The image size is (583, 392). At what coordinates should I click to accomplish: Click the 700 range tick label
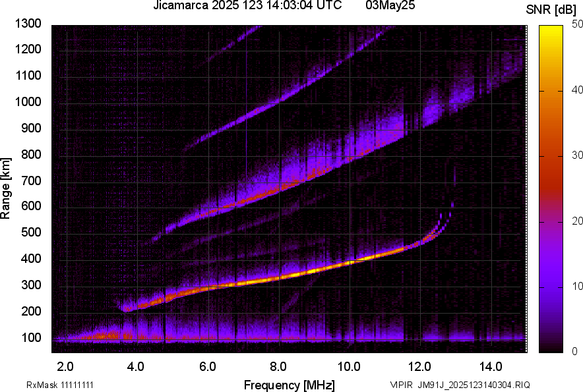[x=31, y=181]
